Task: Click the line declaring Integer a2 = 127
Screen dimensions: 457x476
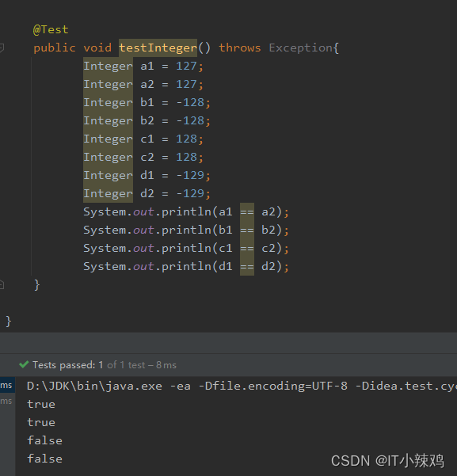Action: click(x=143, y=85)
